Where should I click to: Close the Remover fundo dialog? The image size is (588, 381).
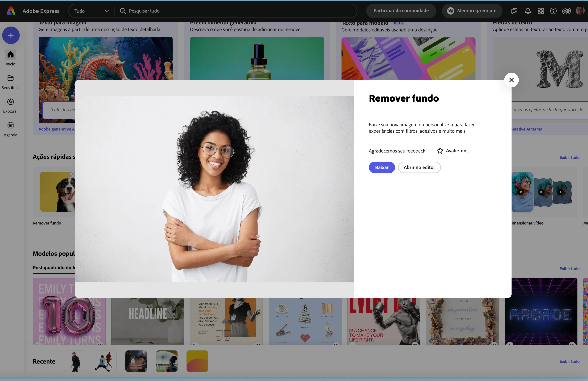tap(511, 80)
